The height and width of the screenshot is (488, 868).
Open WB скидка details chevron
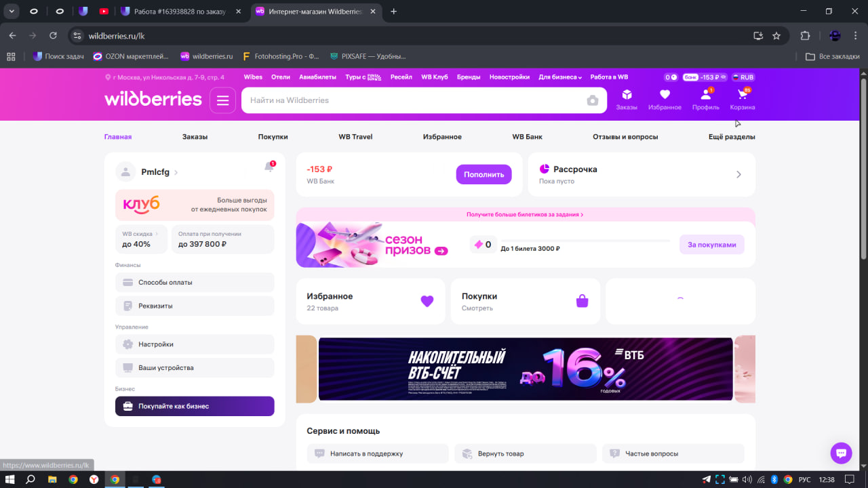tap(157, 234)
